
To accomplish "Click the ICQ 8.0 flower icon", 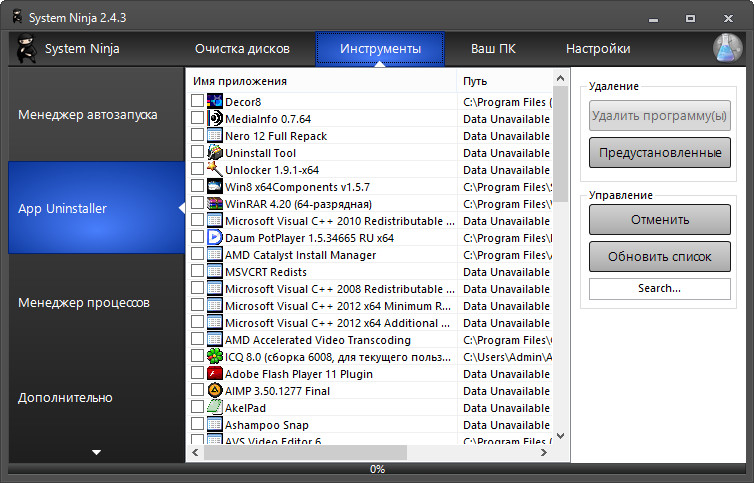I will pos(214,356).
